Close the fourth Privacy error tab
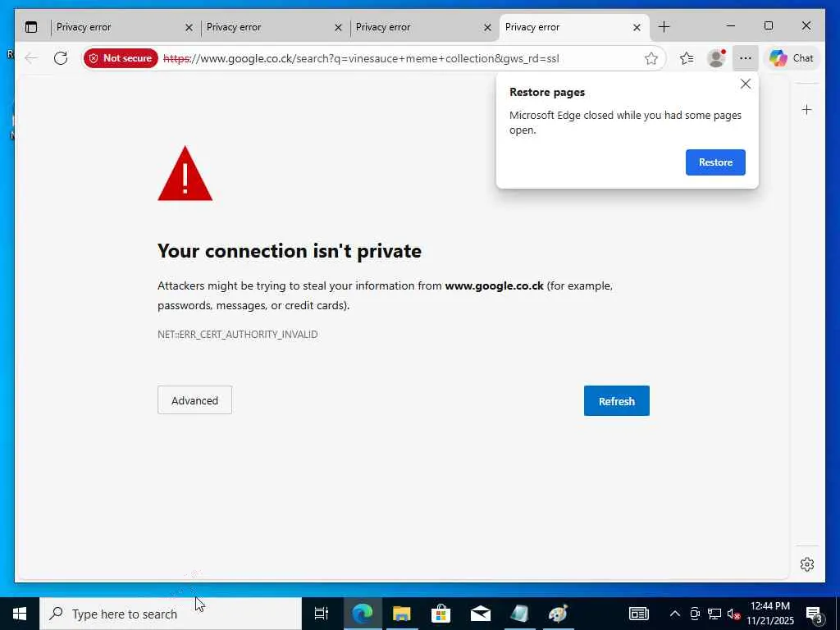The height and width of the screenshot is (630, 840). click(x=637, y=27)
